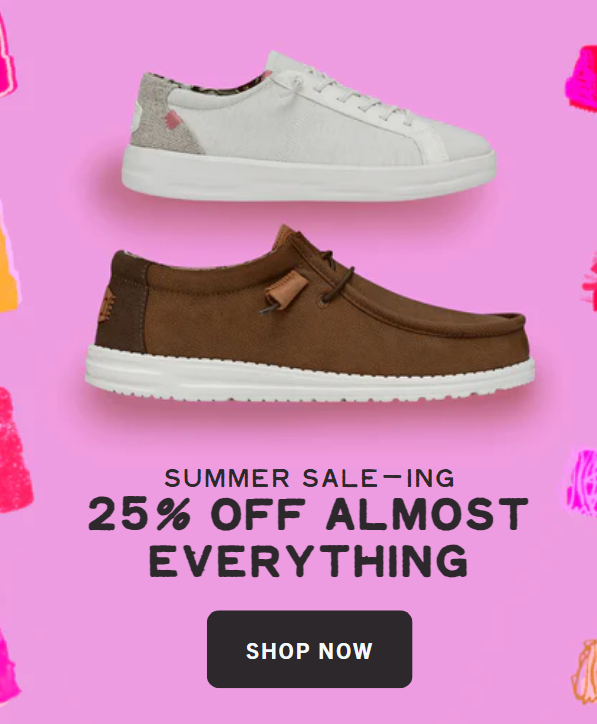Screen dimensions: 597x724
Task: Click the orange outlined gumdrop at bottom right
Action: (585, 670)
